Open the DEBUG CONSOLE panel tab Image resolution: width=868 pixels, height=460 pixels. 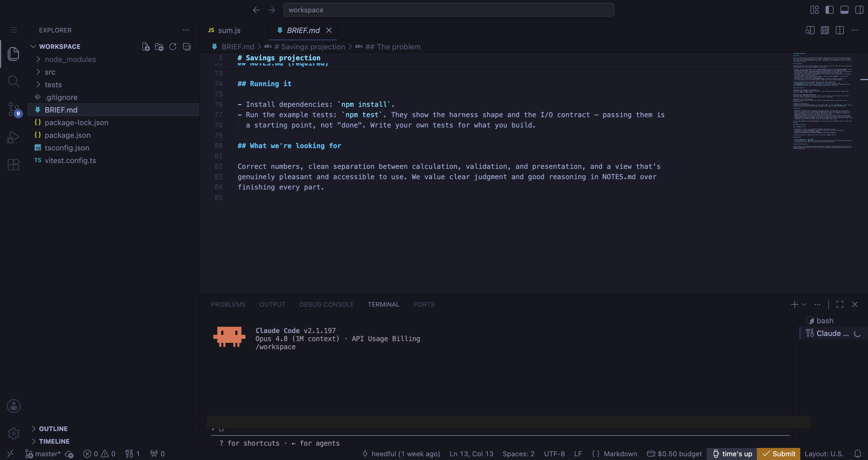click(327, 304)
